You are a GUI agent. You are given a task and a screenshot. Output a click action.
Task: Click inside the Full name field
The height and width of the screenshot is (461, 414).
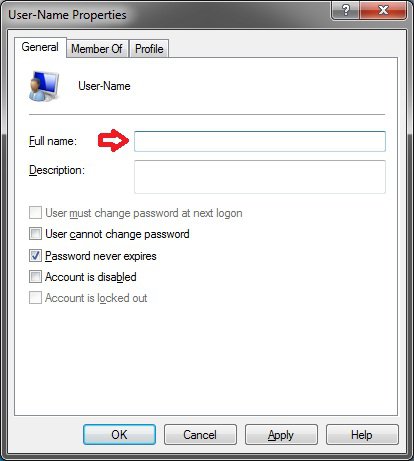[260, 141]
